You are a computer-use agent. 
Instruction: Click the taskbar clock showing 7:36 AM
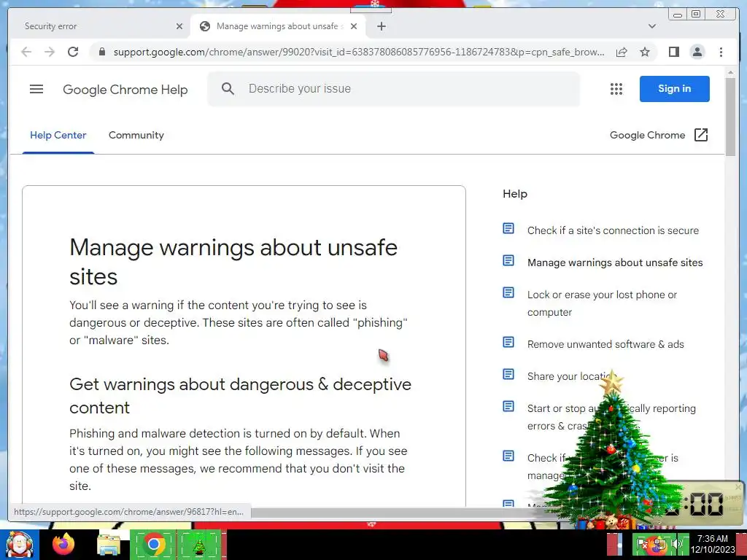pos(712,544)
